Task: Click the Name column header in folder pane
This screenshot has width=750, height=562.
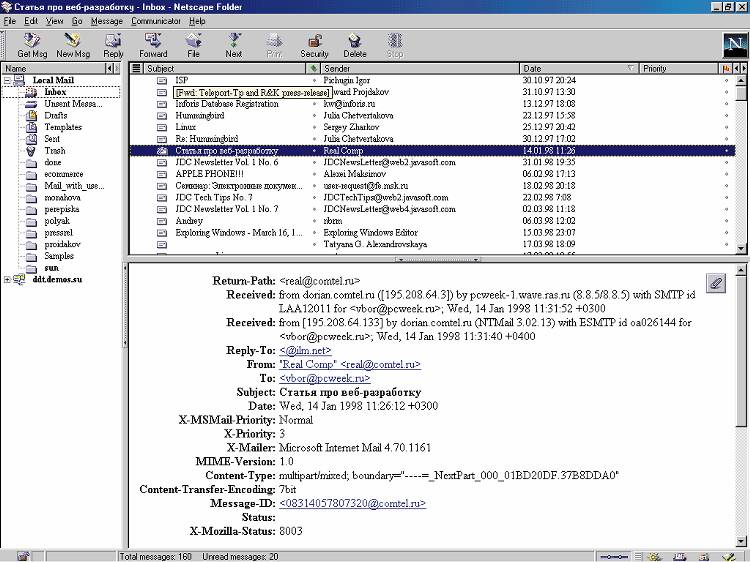Action: coord(53,68)
